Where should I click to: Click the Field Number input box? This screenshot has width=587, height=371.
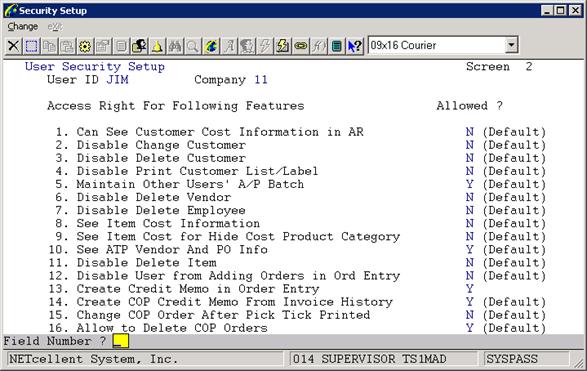[x=121, y=341]
